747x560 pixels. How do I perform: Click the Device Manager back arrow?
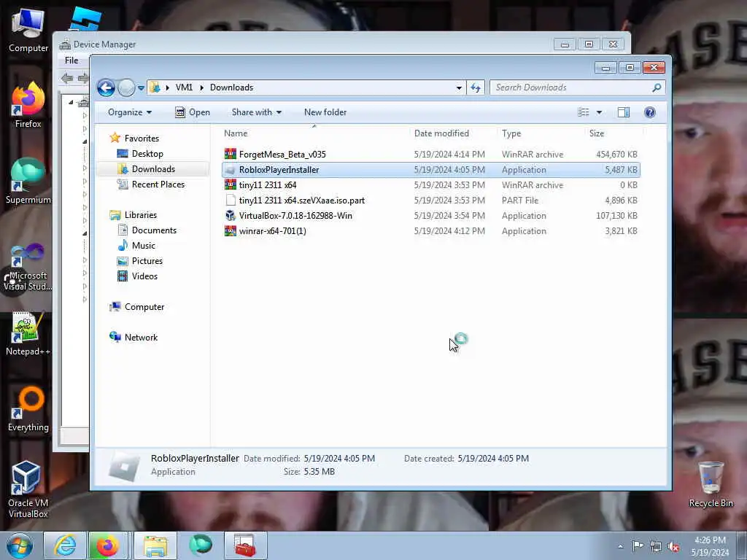click(67, 77)
